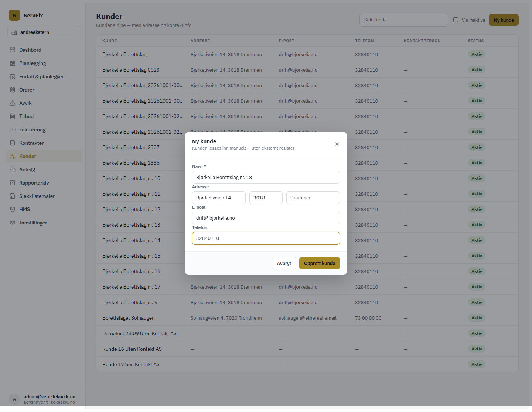532x412 pixels.
Task: Go to the Ordrer section
Action: tap(44, 90)
